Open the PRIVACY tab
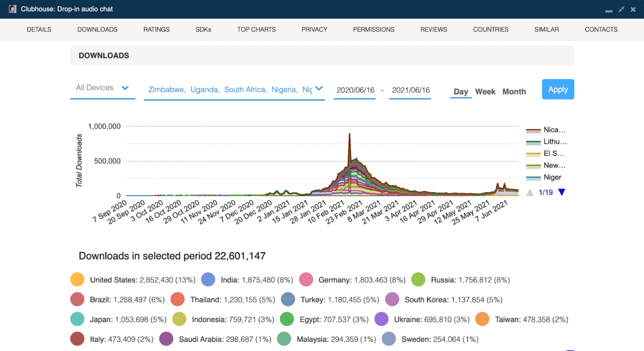This screenshot has width=644, height=351. point(315,29)
